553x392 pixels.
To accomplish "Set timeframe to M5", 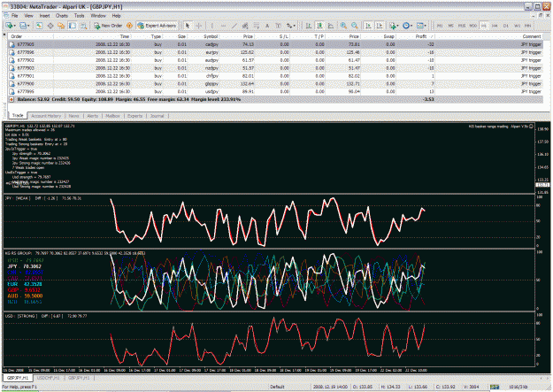I will 450,26.
